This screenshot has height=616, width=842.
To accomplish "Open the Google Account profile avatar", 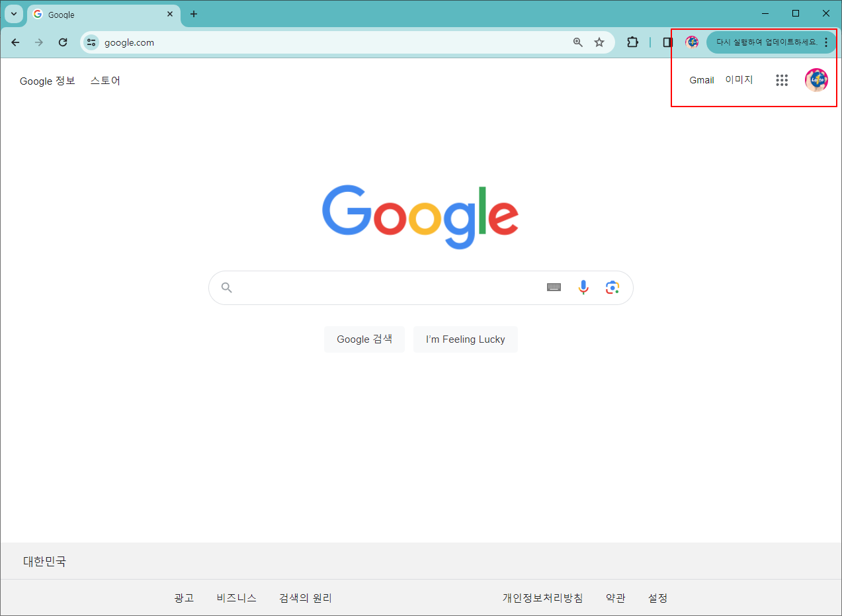I will point(816,79).
